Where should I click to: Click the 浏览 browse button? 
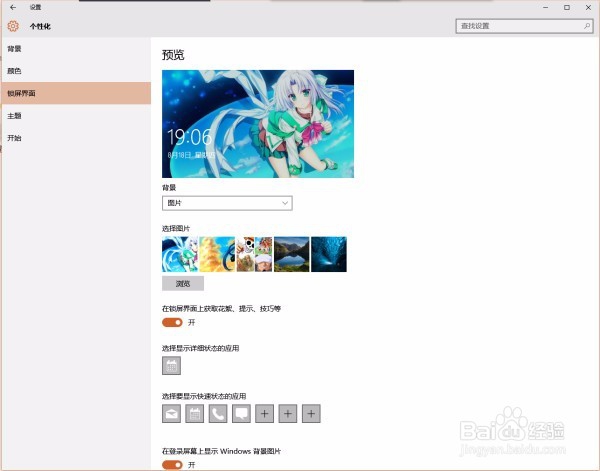[x=183, y=284]
